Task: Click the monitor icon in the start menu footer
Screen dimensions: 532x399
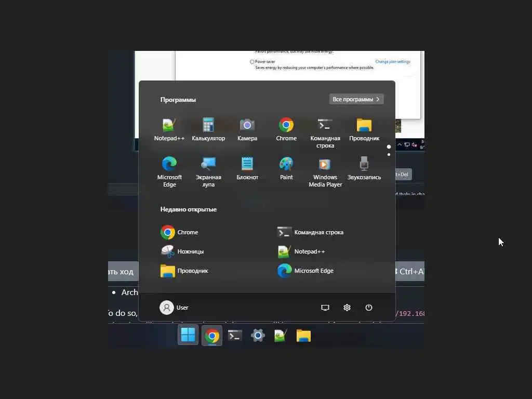Action: click(325, 308)
